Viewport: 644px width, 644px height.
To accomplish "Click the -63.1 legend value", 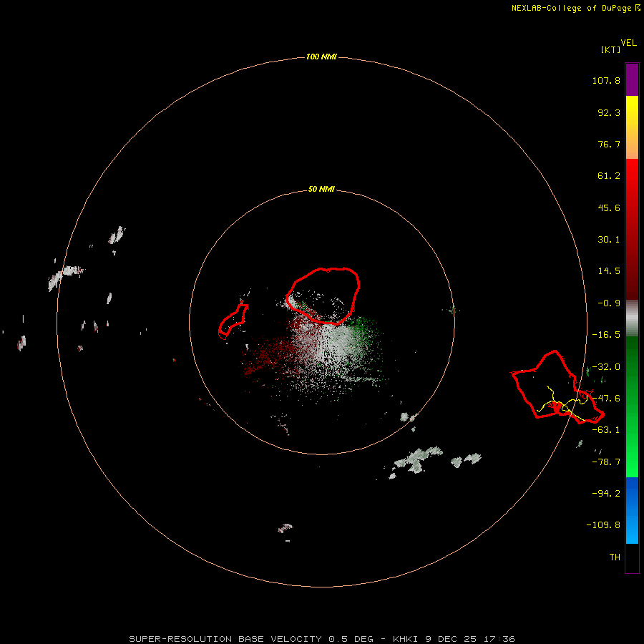I will coord(606,430).
